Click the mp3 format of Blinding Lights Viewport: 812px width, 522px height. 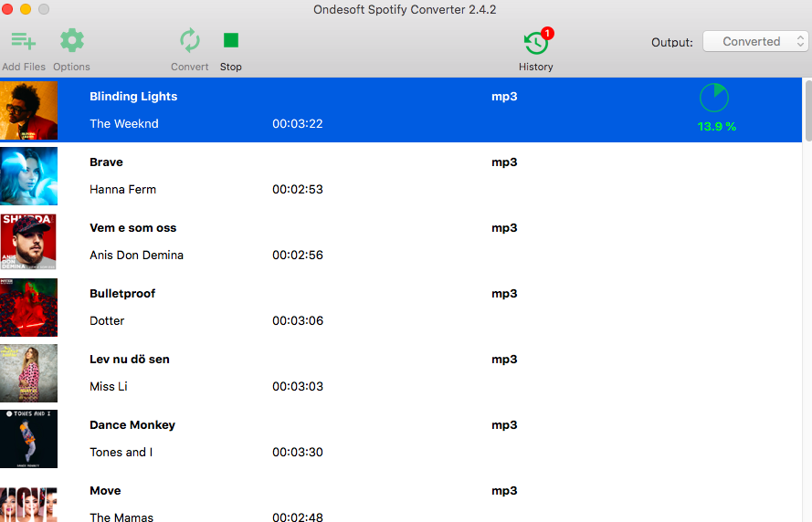504,97
